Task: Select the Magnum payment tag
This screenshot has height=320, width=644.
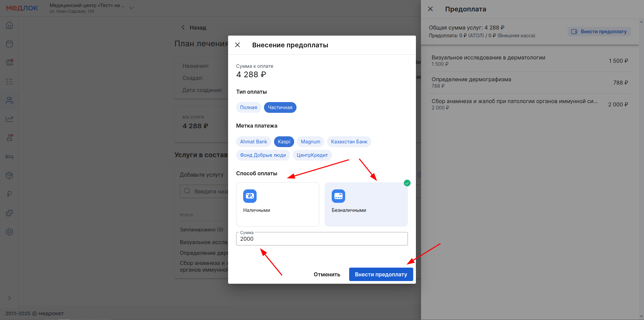Action: 310,142
